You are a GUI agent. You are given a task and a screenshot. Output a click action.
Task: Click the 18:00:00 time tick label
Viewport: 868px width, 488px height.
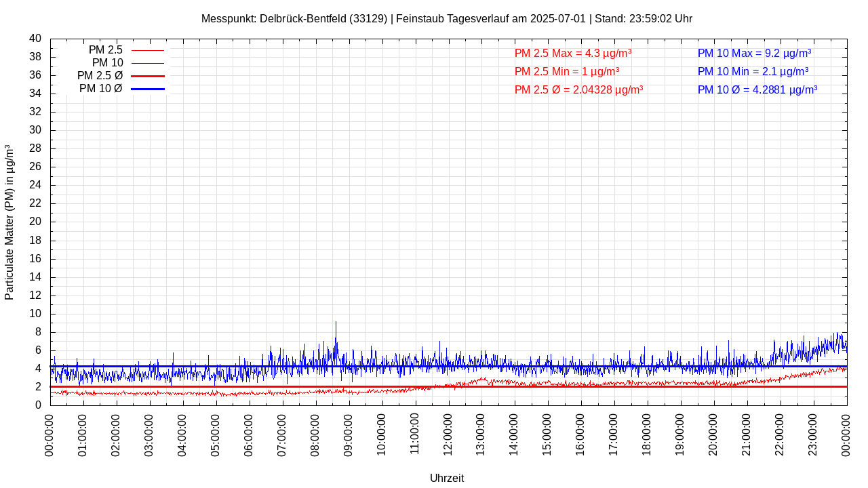[648, 434]
